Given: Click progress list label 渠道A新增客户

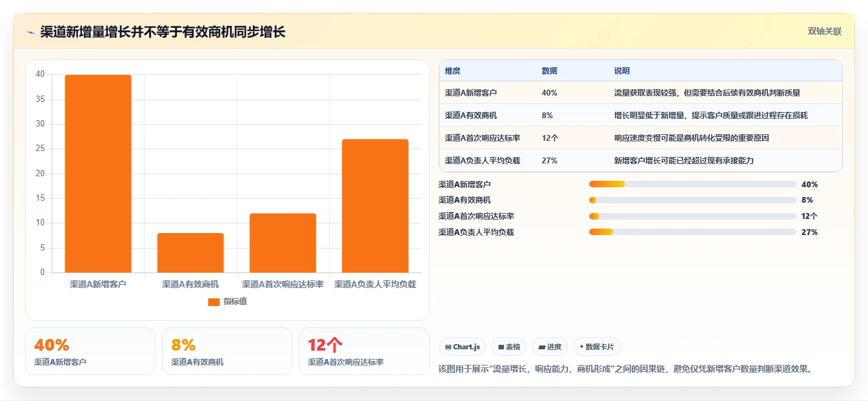Looking at the screenshot, I should point(465,185).
